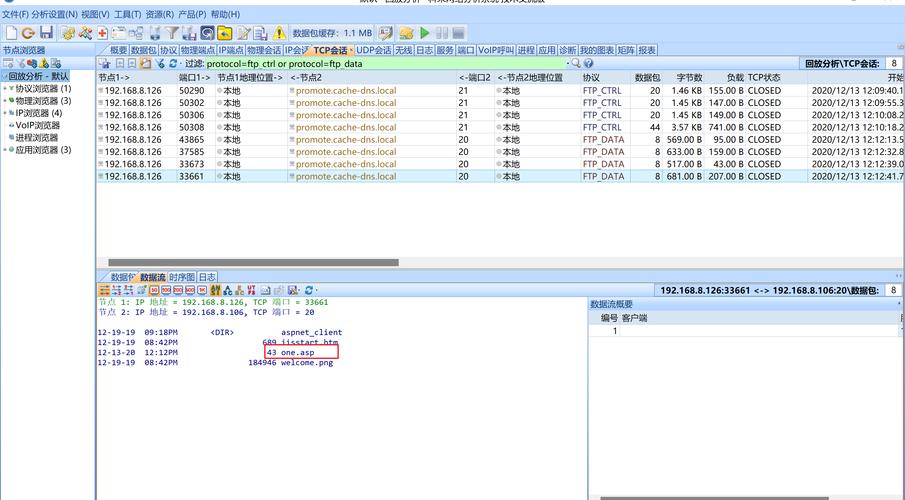
Task: Click the filter expression input field
Action: pyautogui.click(x=385, y=64)
